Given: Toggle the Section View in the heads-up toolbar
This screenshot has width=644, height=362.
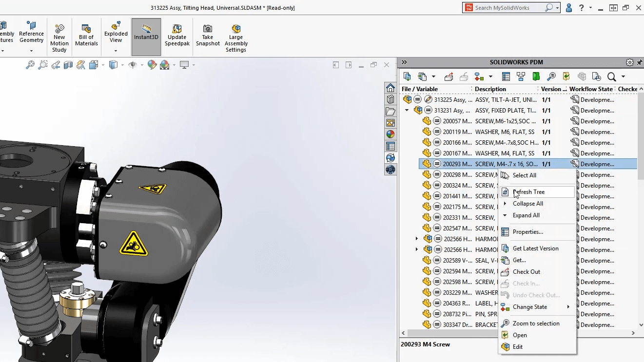Looking at the screenshot, I should point(68,64).
